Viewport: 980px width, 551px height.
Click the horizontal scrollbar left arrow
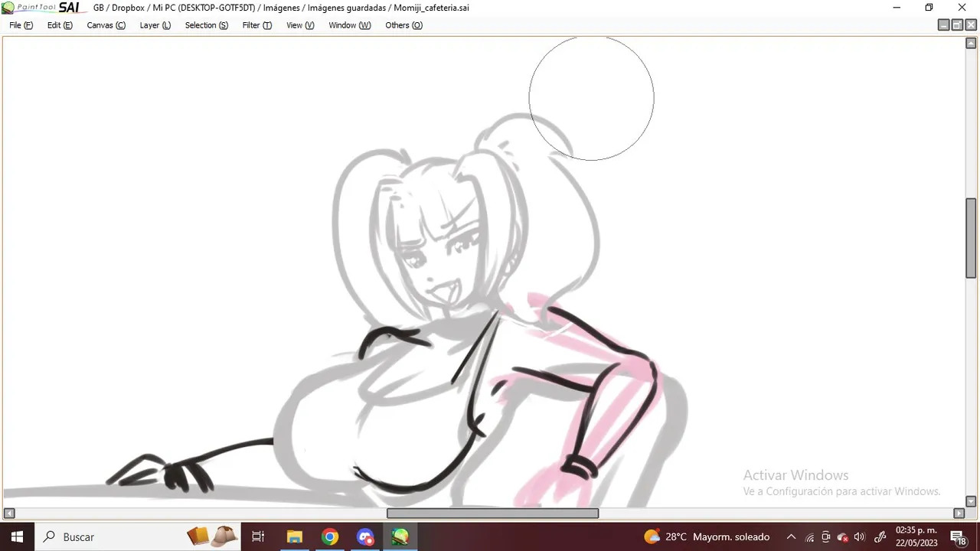9,513
